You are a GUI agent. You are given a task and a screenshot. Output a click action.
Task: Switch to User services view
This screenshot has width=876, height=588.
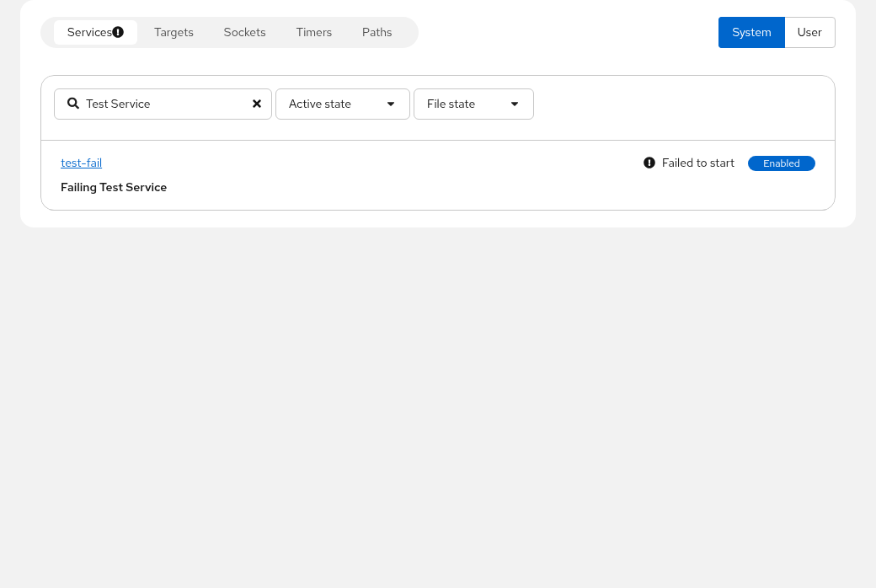tap(809, 32)
